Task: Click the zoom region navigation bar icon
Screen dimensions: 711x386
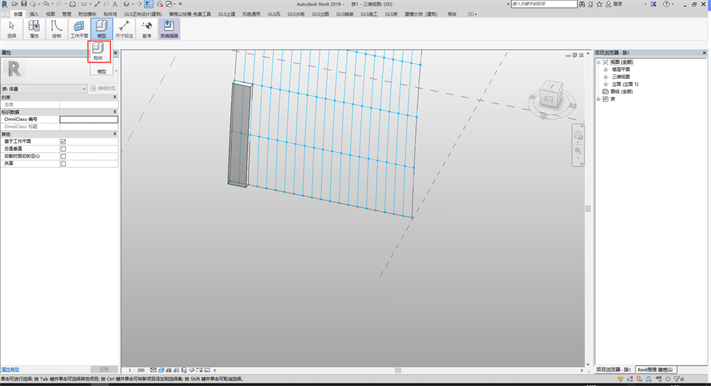Action: 578,151
